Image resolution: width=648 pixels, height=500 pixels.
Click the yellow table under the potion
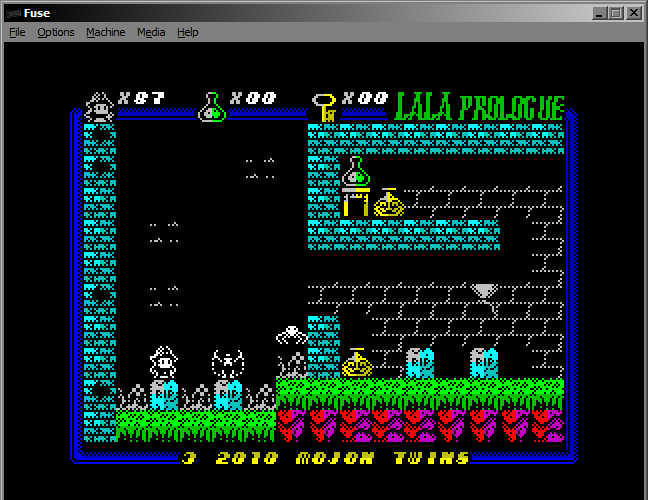click(356, 202)
